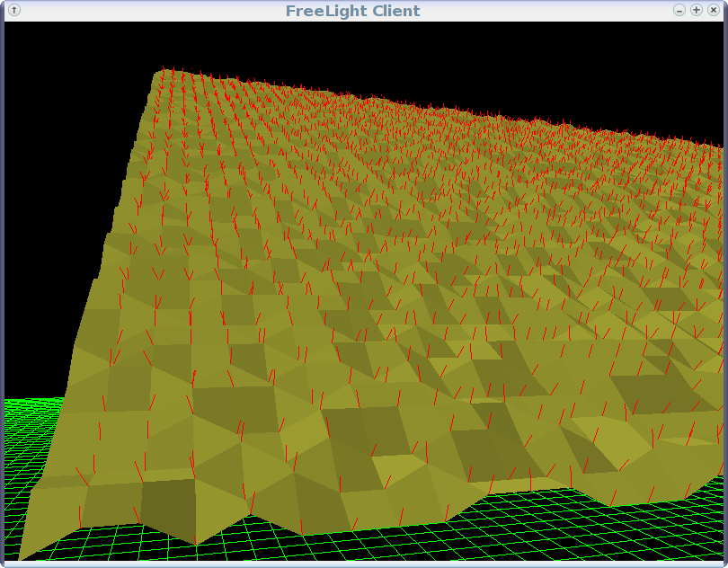This screenshot has height=568, width=728.
Task: Grab the window's bottom-right resize corner
Action: [x=724, y=564]
